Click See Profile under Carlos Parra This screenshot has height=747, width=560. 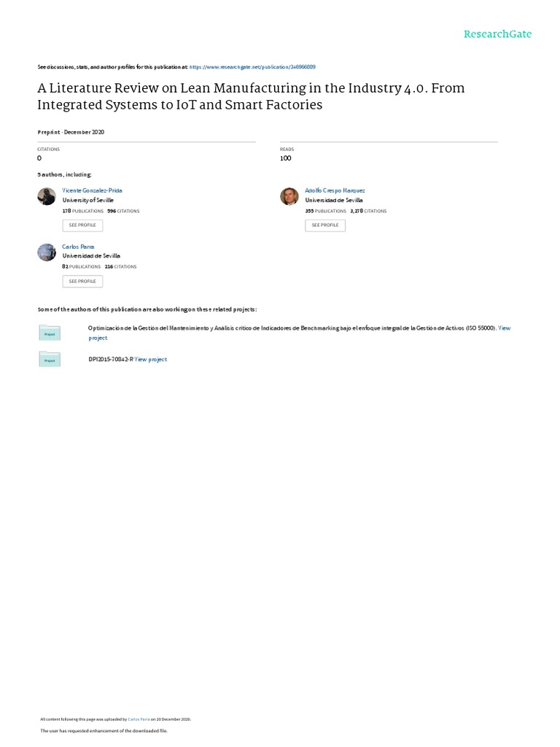[82, 282]
